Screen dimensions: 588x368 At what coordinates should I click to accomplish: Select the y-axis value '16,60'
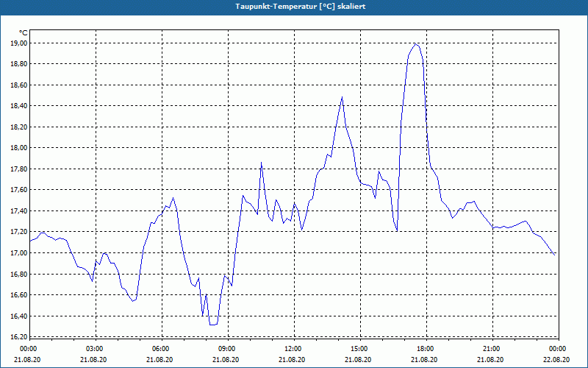point(18,295)
